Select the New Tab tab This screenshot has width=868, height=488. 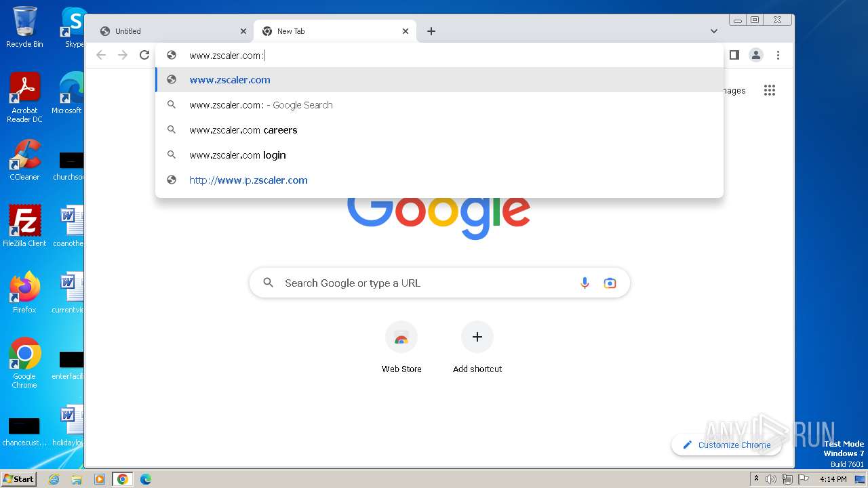click(335, 31)
